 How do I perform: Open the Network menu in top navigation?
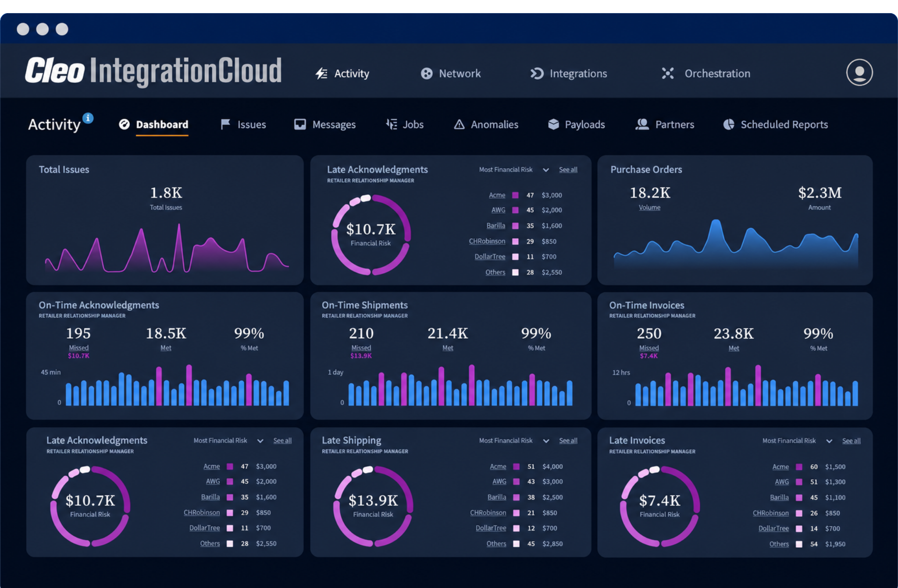click(460, 73)
